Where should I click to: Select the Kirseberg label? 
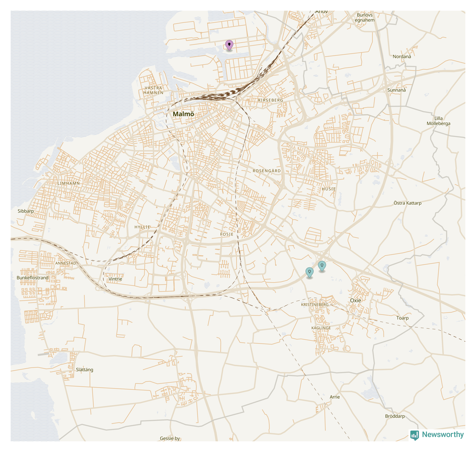click(x=271, y=100)
